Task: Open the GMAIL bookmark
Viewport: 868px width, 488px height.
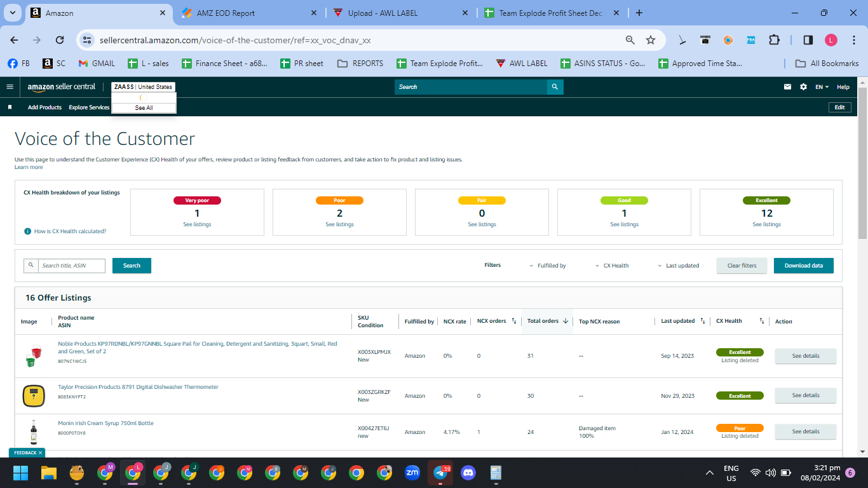Action: click(x=97, y=64)
